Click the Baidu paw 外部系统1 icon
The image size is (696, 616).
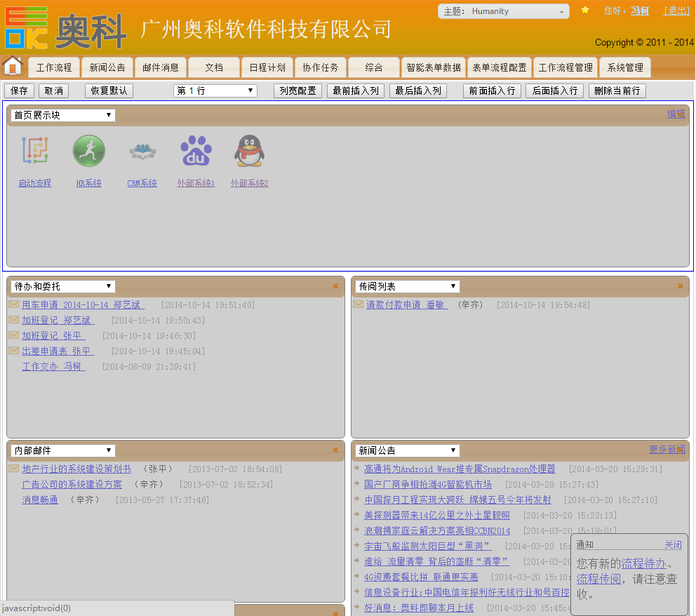[x=196, y=152]
